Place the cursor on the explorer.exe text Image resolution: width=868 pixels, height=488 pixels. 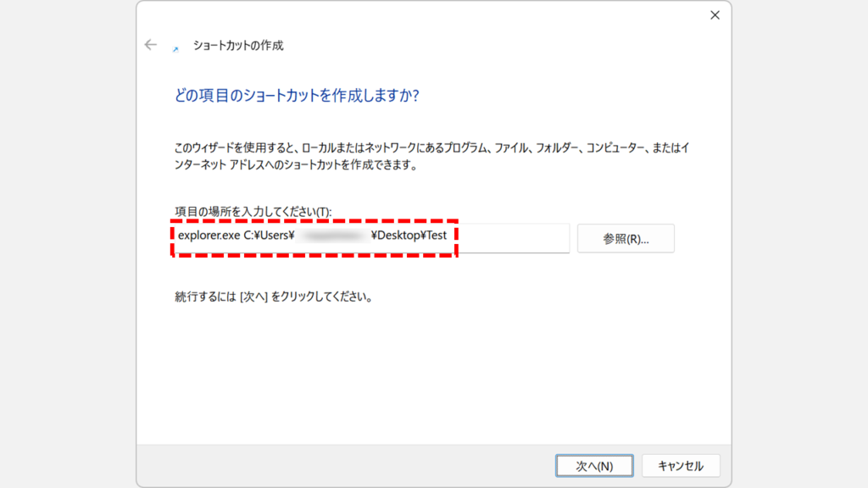point(209,236)
